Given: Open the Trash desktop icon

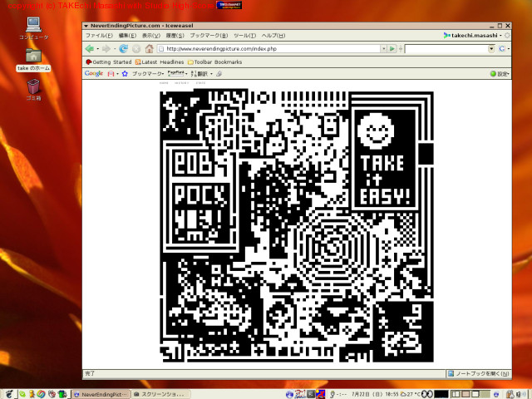Looking at the screenshot, I should click(34, 86).
